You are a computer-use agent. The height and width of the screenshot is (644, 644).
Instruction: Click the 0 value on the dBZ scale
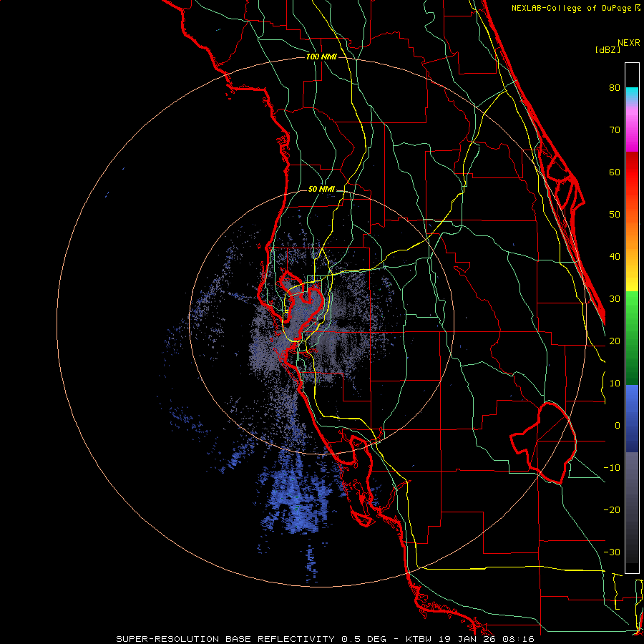click(618, 426)
